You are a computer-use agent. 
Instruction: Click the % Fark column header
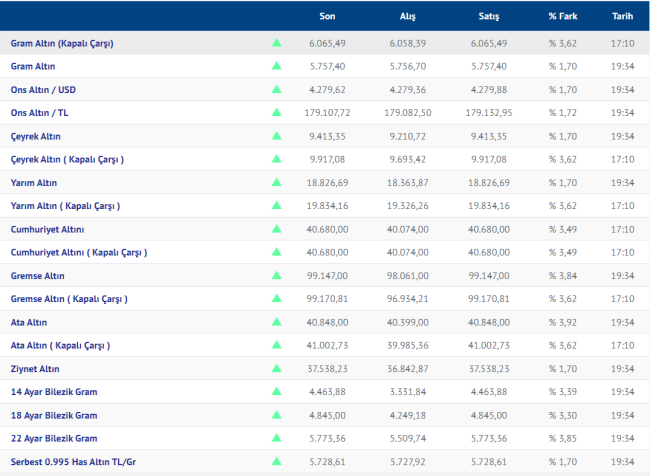coord(561,16)
